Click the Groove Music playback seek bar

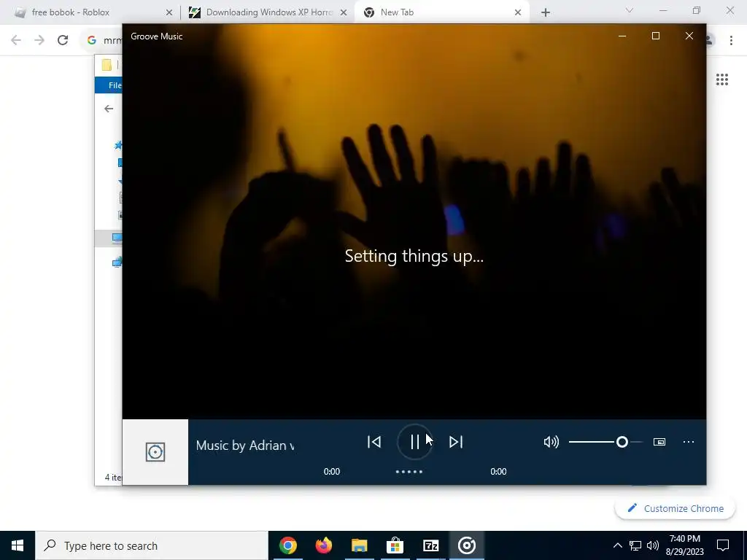click(x=409, y=472)
